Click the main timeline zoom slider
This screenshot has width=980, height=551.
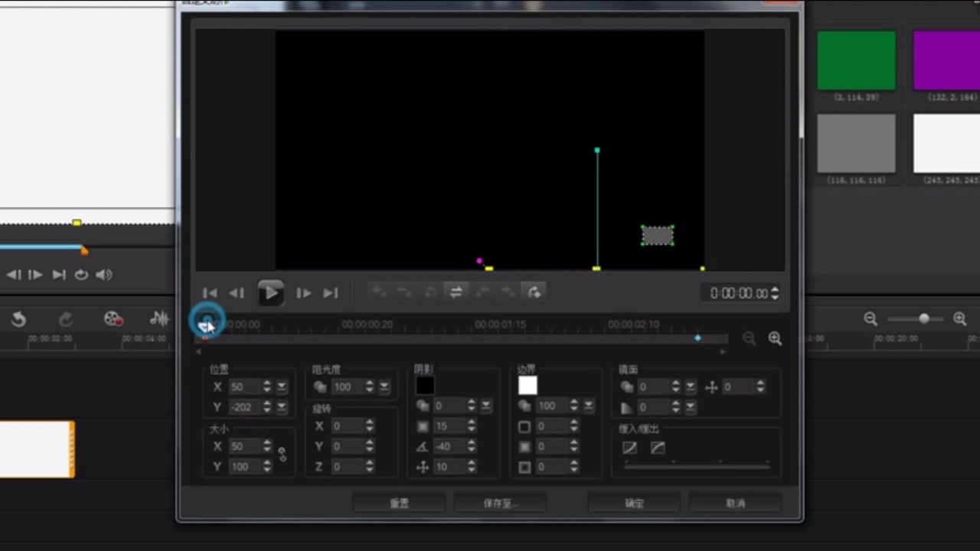pyautogui.click(x=915, y=319)
